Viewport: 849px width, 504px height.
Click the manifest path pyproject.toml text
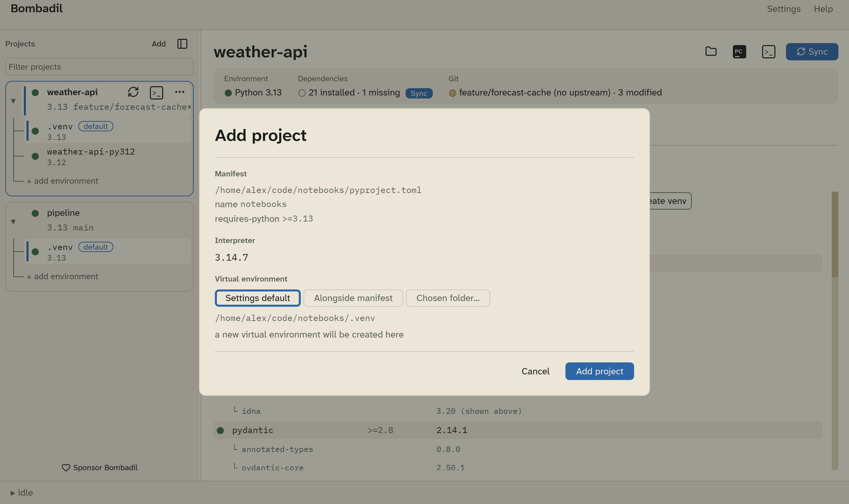click(x=318, y=190)
